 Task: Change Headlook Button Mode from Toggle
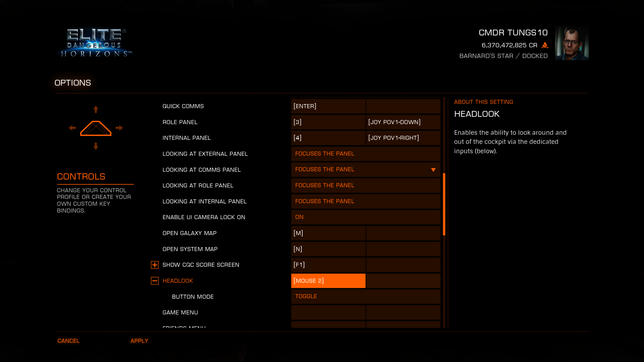pyautogui.click(x=366, y=296)
